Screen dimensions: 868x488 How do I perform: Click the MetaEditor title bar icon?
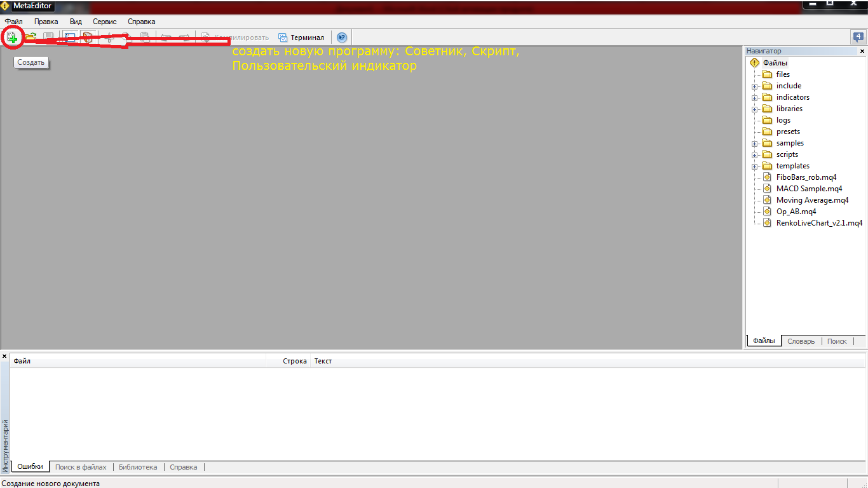[6, 6]
